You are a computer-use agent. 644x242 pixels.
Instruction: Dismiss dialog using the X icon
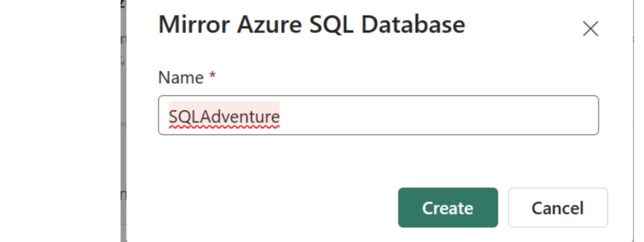coord(590,29)
